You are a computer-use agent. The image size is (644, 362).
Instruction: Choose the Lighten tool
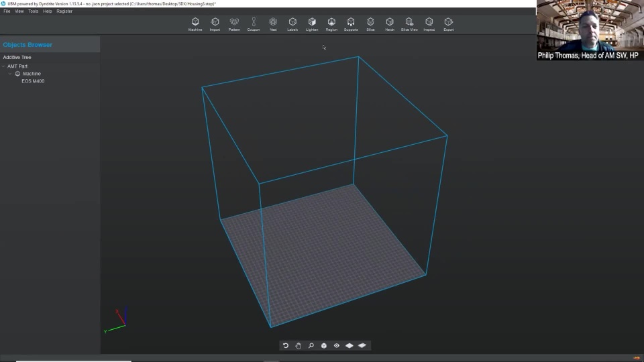pyautogui.click(x=312, y=24)
